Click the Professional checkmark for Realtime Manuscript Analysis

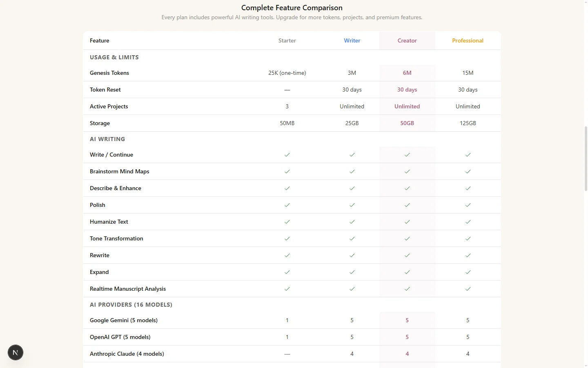coord(468,289)
